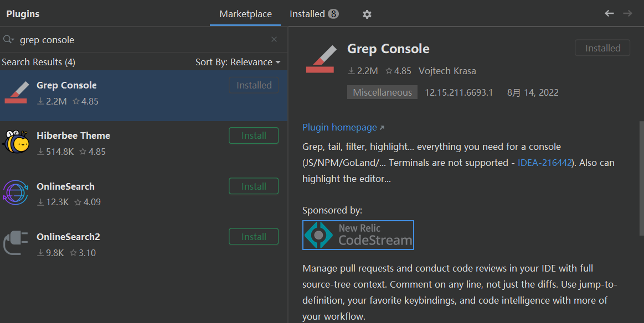Click the 4.85 star rating in detail header

tap(398, 71)
